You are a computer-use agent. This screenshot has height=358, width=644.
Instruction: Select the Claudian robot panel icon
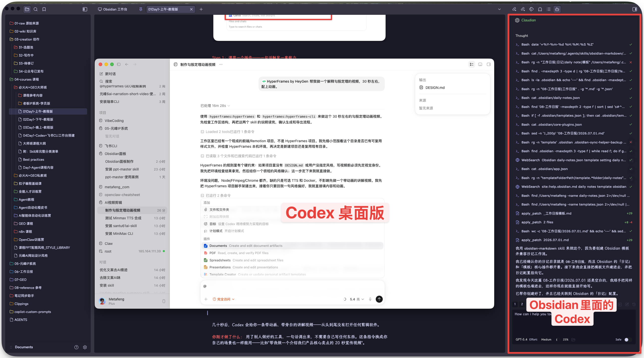[x=557, y=9]
